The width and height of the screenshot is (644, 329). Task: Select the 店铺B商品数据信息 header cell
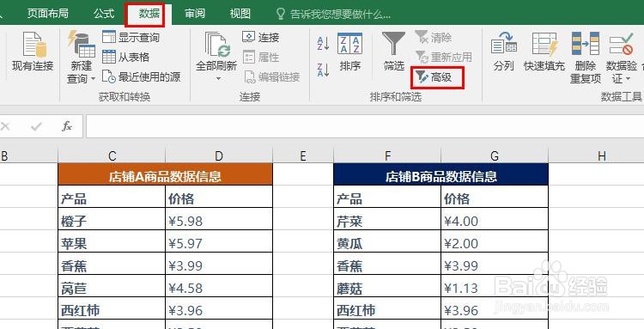tap(441, 174)
